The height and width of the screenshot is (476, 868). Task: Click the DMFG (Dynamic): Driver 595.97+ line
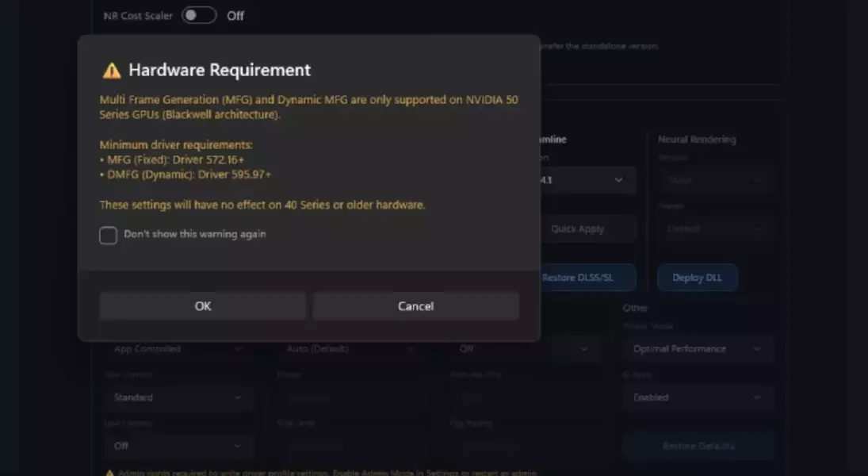coord(185,175)
